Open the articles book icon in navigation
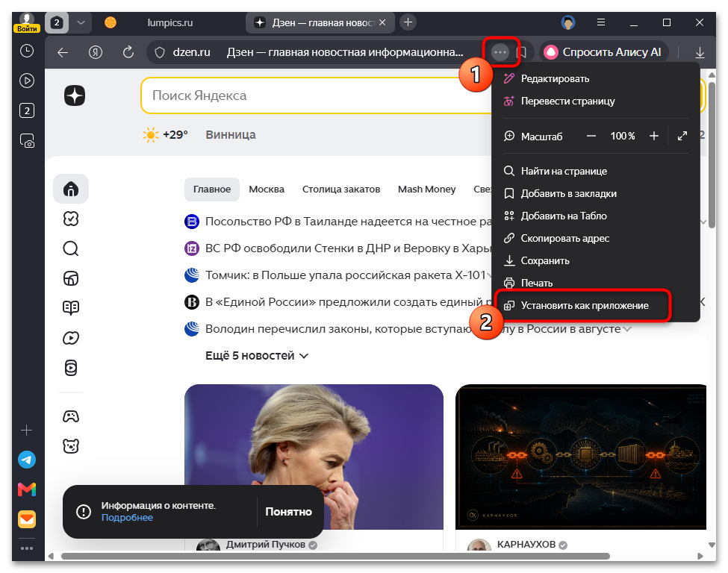The width and height of the screenshot is (728, 573). pyautogui.click(x=71, y=307)
